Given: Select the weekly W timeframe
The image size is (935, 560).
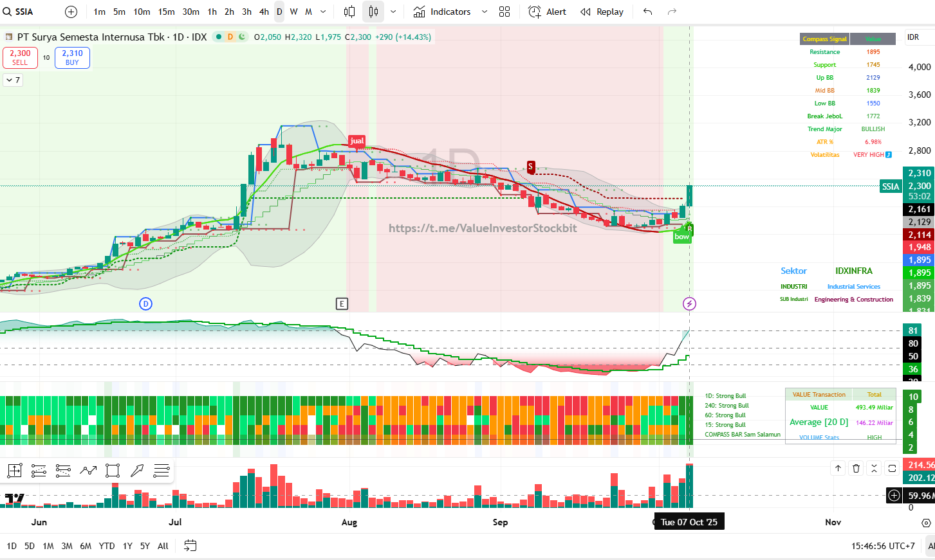Looking at the screenshot, I should pyautogui.click(x=293, y=12).
